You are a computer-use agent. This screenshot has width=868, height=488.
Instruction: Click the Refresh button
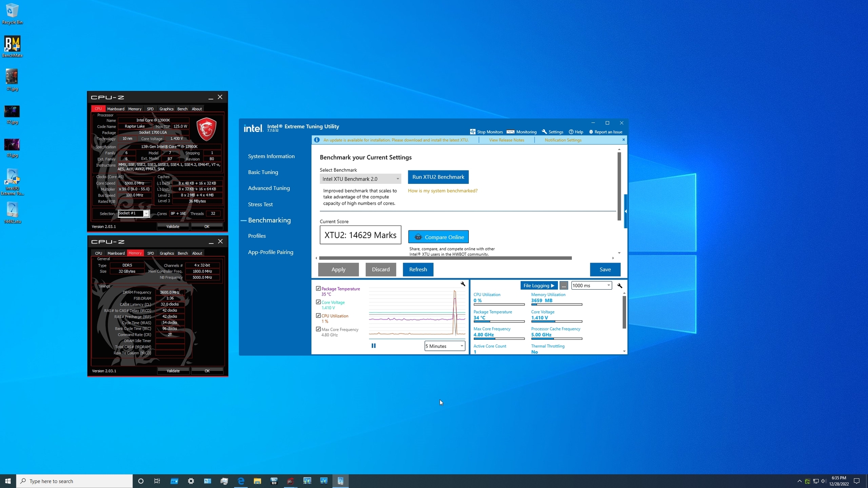tap(418, 270)
